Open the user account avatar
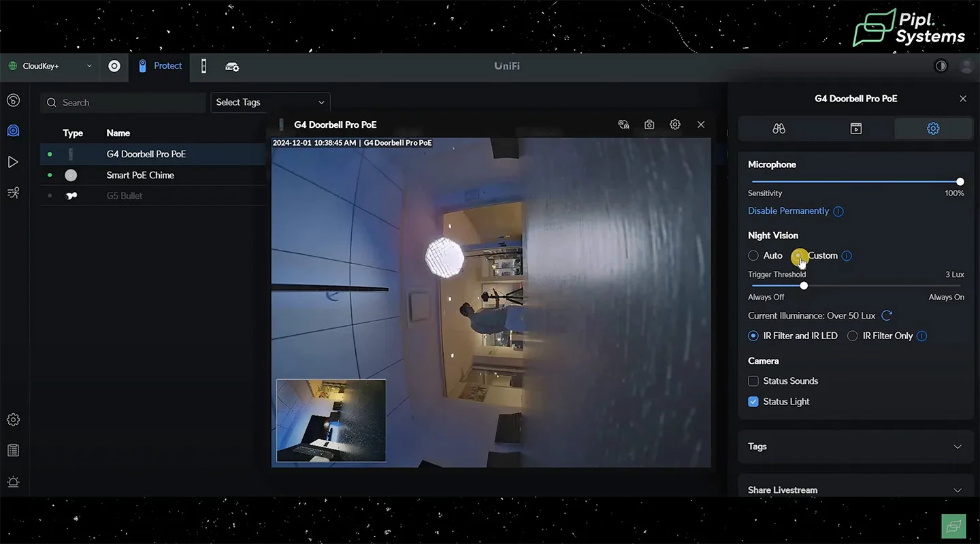 click(x=966, y=66)
